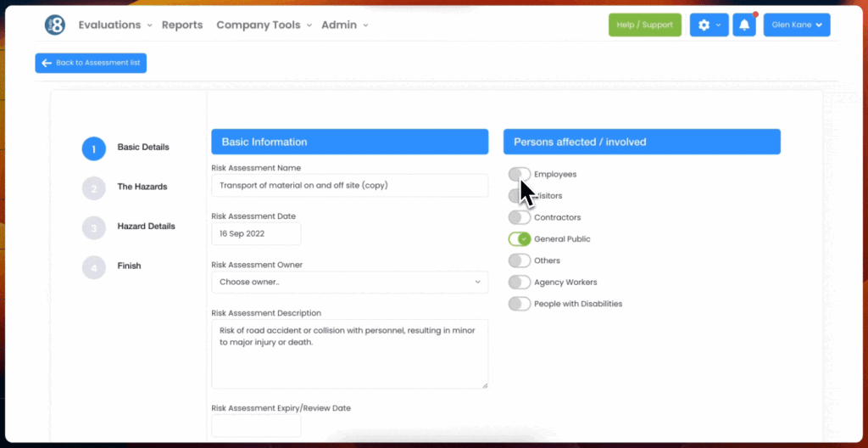Open the notifications bell
868x448 pixels.
744,25
